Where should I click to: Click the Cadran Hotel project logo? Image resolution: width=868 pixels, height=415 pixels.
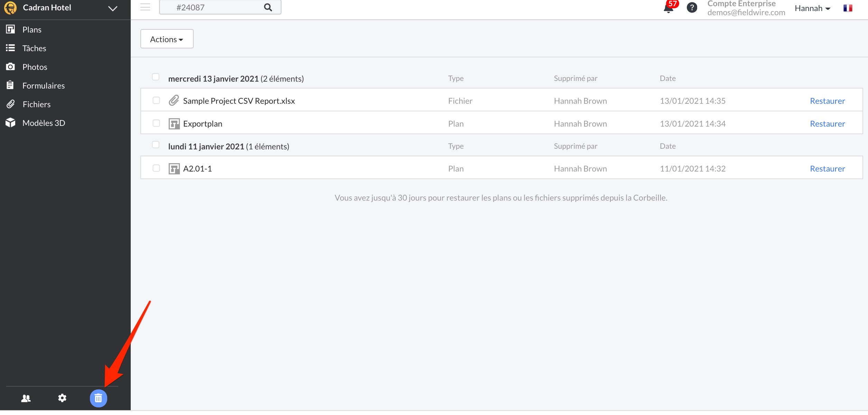click(10, 8)
